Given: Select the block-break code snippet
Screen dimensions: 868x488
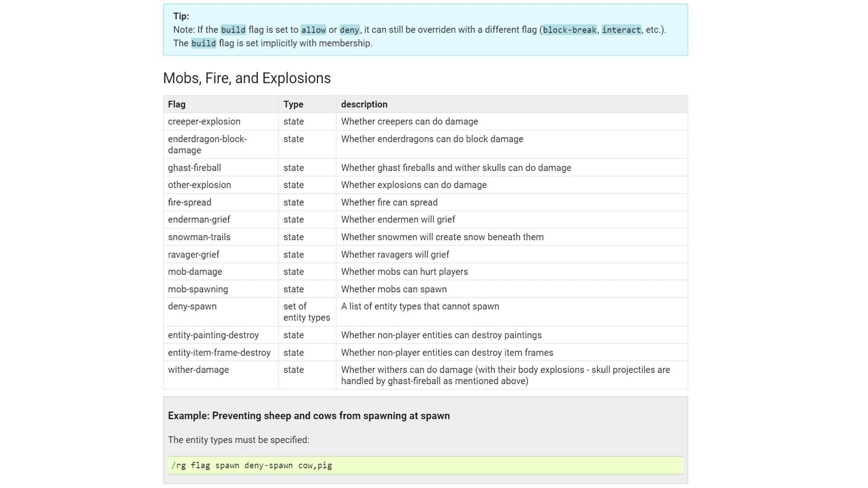Looking at the screenshot, I should click(x=569, y=30).
